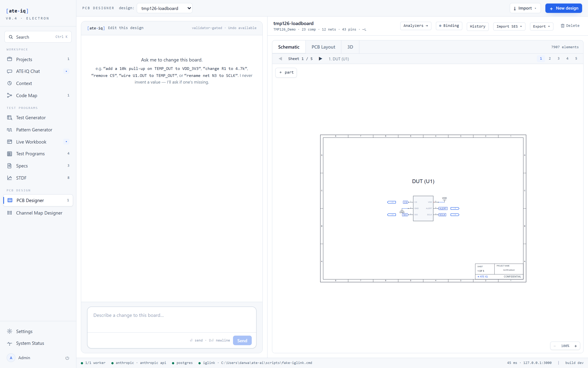Open the Context page
This screenshot has width=588, height=368.
(38, 83)
